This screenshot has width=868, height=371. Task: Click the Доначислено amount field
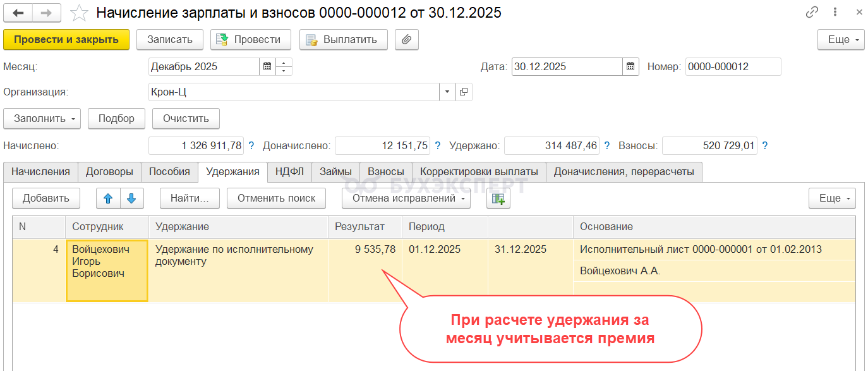pos(382,145)
